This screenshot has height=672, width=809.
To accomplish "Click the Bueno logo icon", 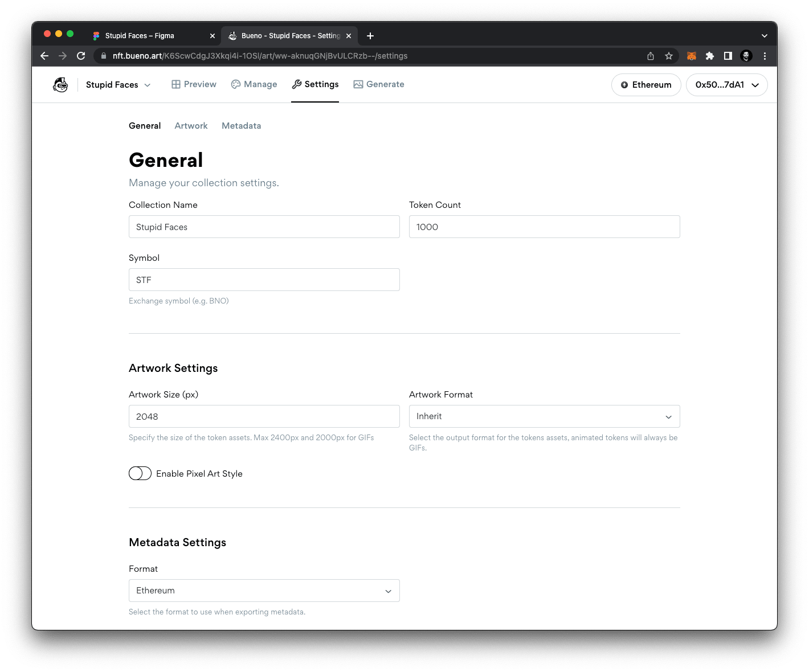I will (60, 85).
